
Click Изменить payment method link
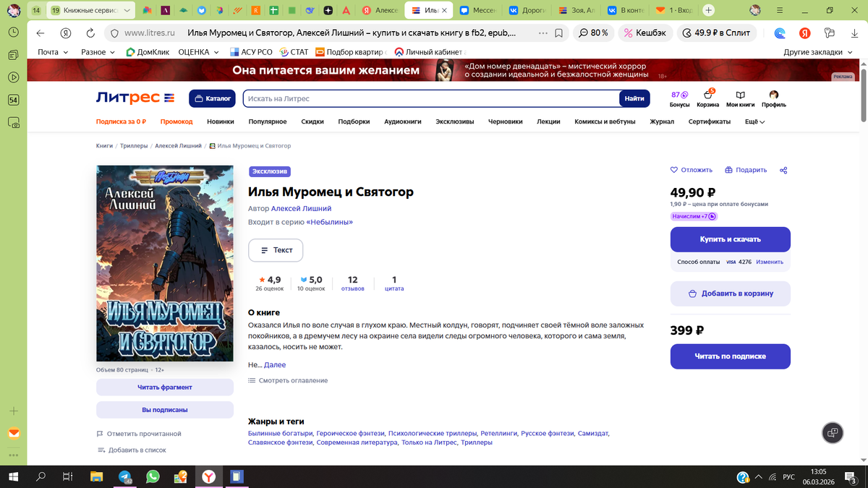pos(770,262)
